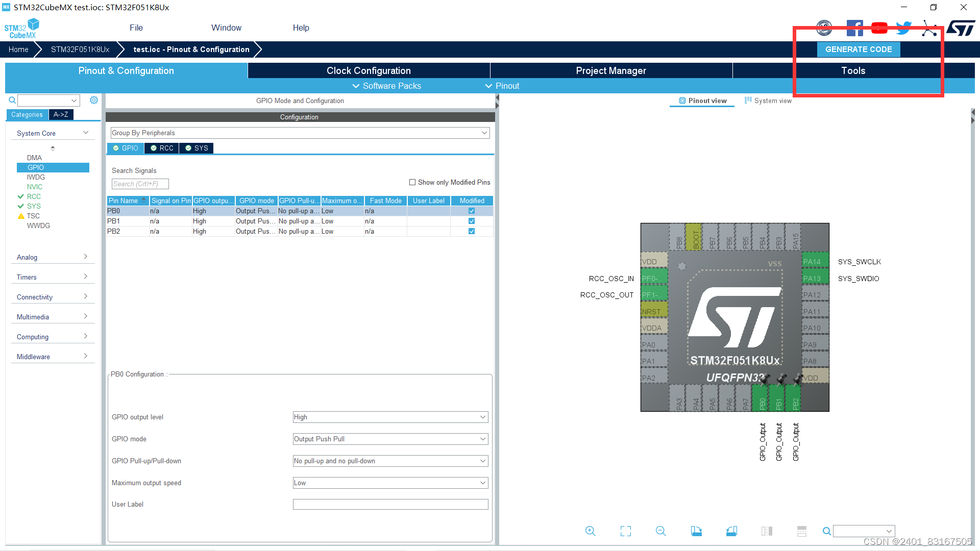Rotate the chip counter-clockwise
Viewport: 980px width, 551px height.
(x=731, y=531)
